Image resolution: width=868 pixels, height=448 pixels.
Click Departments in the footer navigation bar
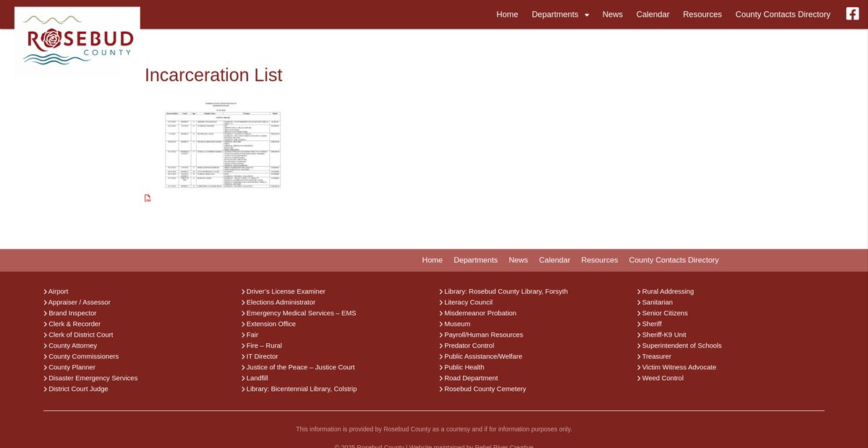475,260
